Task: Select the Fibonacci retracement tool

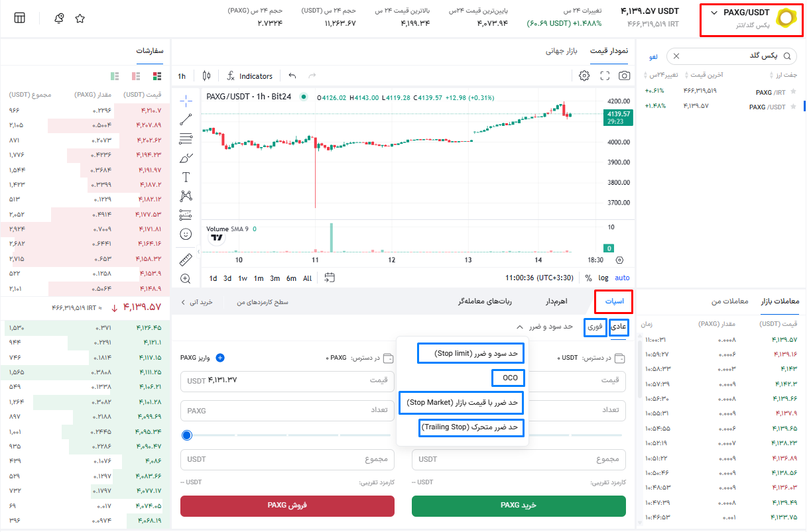Action: [186, 138]
